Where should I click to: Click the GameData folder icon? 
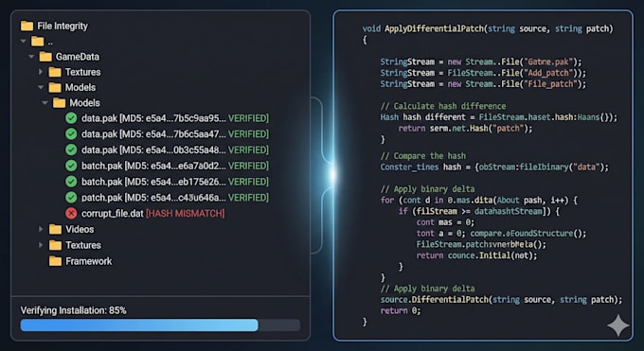(x=45, y=56)
